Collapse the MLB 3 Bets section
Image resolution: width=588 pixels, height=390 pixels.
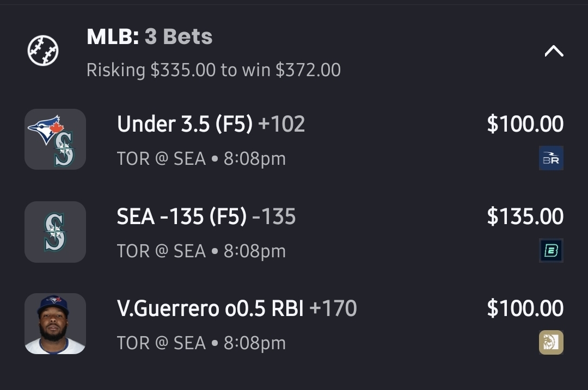click(x=554, y=51)
